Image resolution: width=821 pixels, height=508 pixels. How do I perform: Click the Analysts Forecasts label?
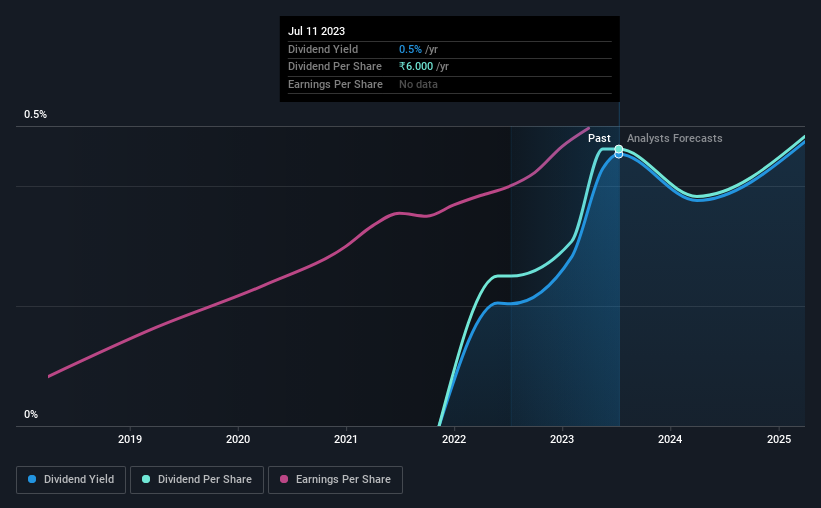coord(674,138)
